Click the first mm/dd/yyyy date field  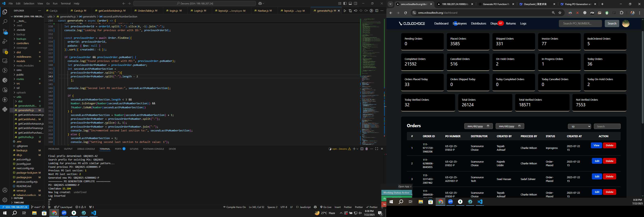478,126
